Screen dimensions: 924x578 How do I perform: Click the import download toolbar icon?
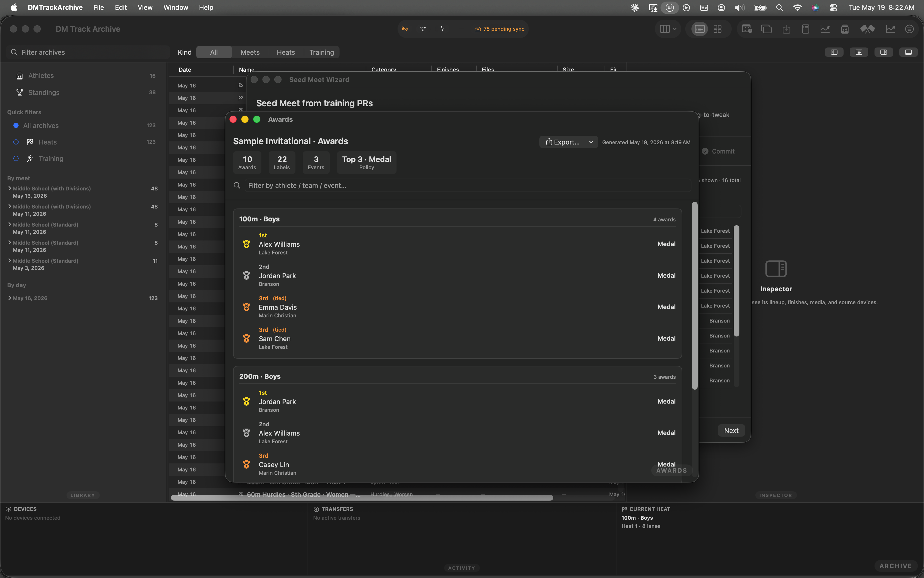coord(786,29)
